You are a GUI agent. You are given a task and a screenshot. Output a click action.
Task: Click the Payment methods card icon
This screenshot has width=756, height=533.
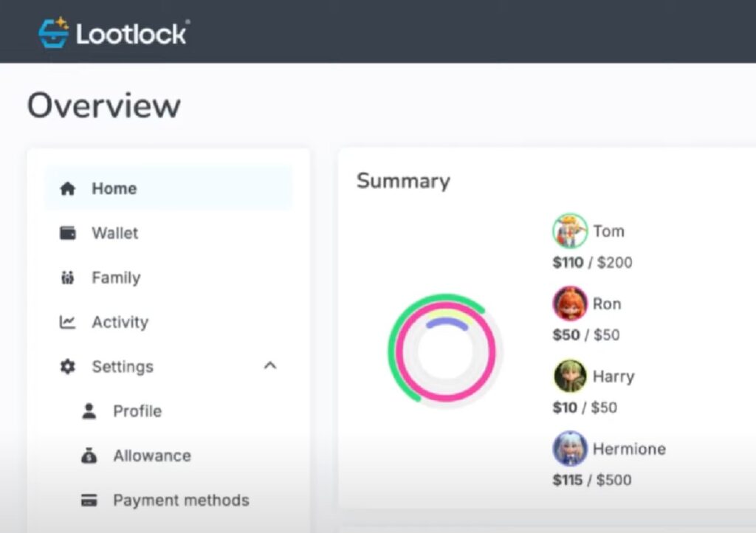89,501
